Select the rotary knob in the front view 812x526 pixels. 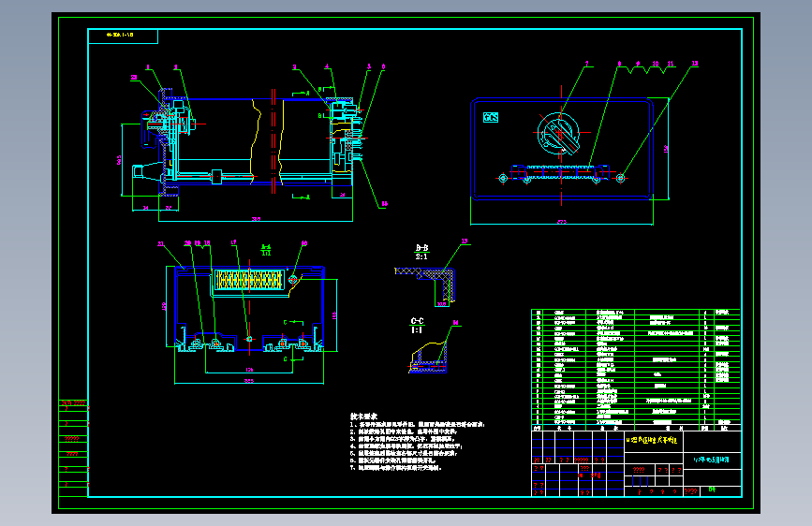[558, 134]
